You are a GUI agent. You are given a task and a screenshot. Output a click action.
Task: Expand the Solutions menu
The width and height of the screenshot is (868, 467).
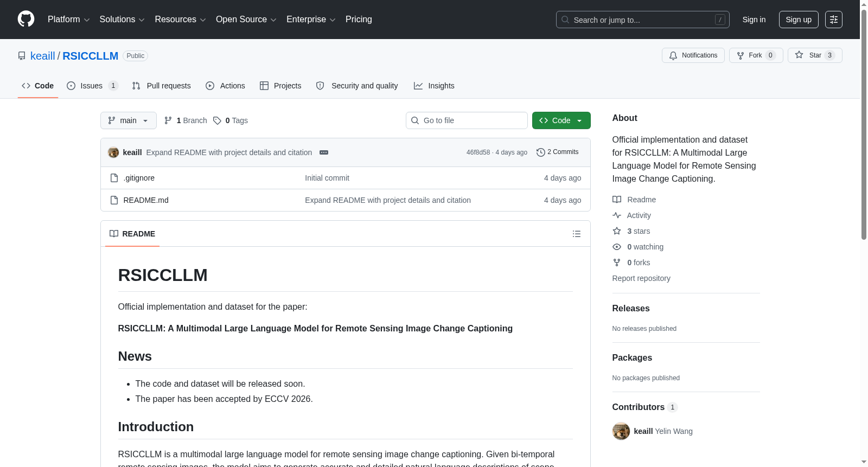coord(122,20)
